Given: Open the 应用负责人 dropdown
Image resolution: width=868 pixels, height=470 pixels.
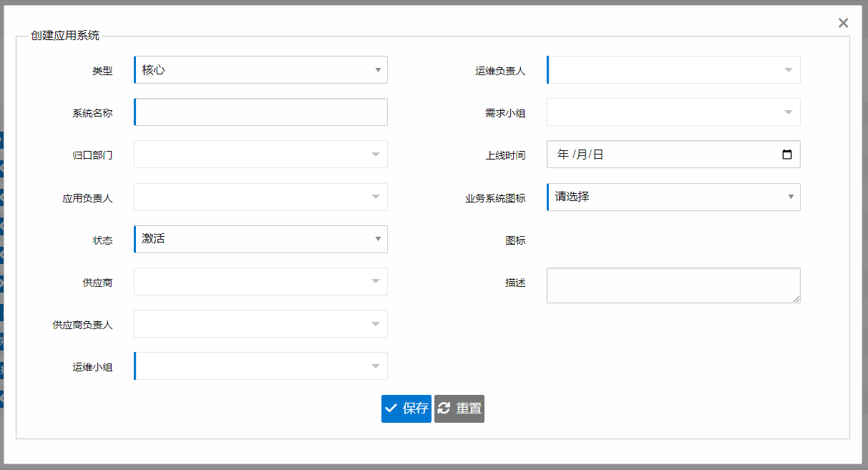Looking at the screenshot, I should pyautogui.click(x=260, y=197).
